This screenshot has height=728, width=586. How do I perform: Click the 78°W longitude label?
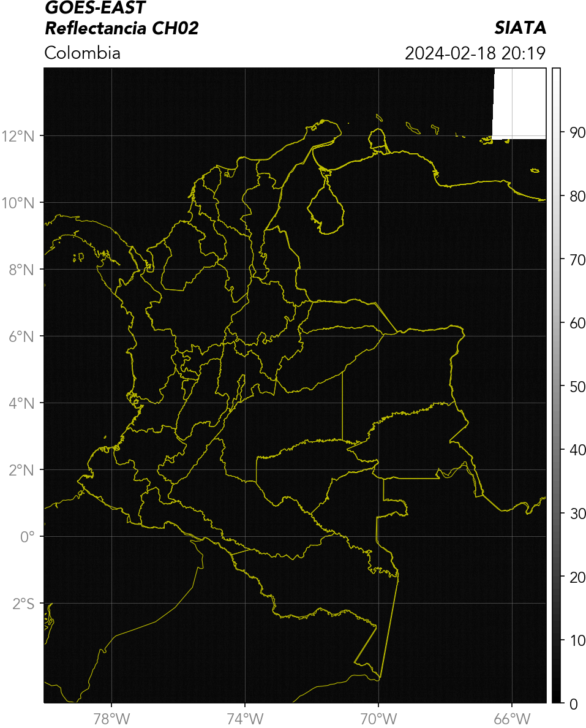[x=111, y=719]
